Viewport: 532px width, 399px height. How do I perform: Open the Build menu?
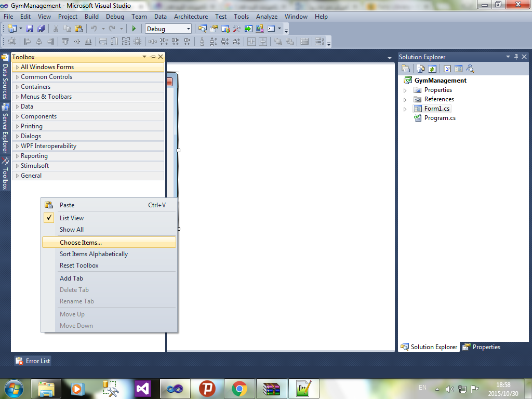pyautogui.click(x=91, y=17)
